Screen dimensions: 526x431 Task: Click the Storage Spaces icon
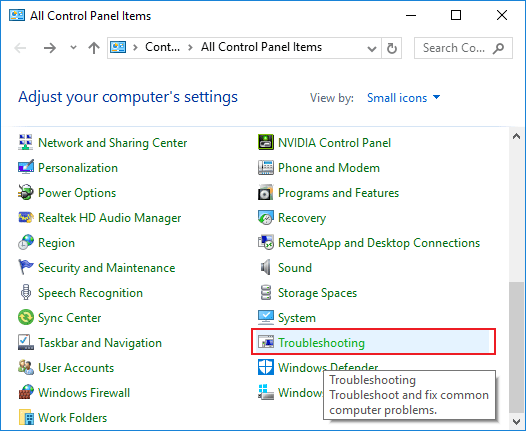(266, 292)
